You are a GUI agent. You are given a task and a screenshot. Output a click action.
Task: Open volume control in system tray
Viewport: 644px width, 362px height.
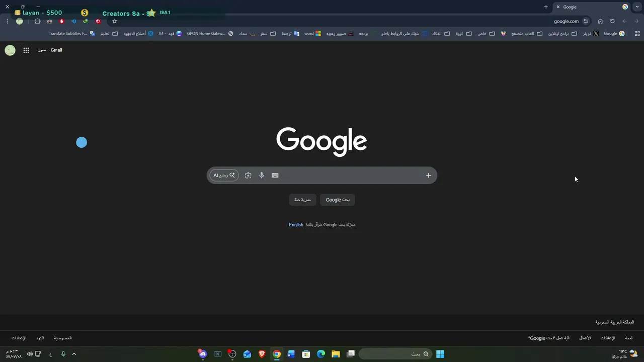30,354
